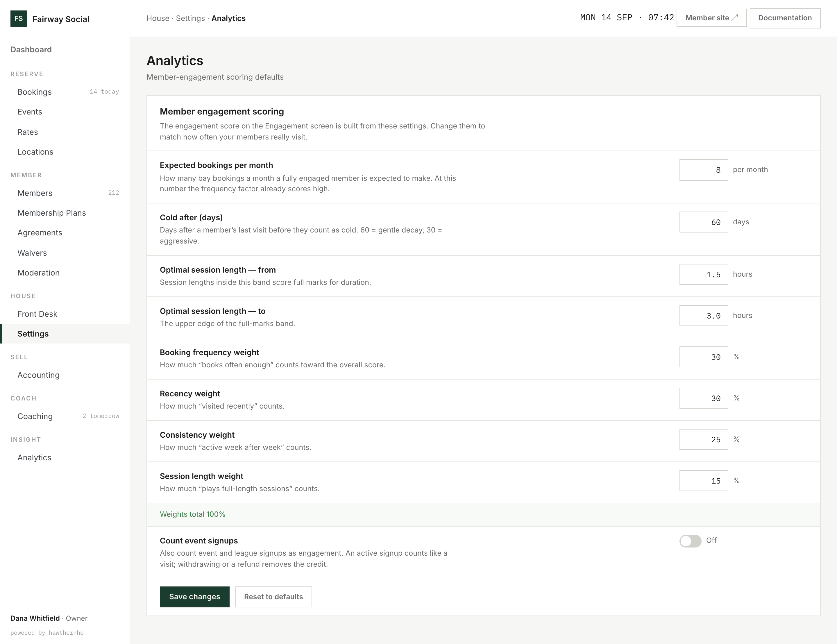837x644 pixels.
Task: Open Analytics under Insight in sidebar
Action: (65, 458)
